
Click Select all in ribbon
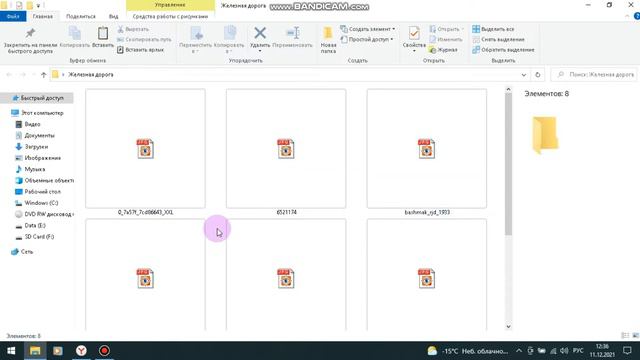(x=493, y=29)
